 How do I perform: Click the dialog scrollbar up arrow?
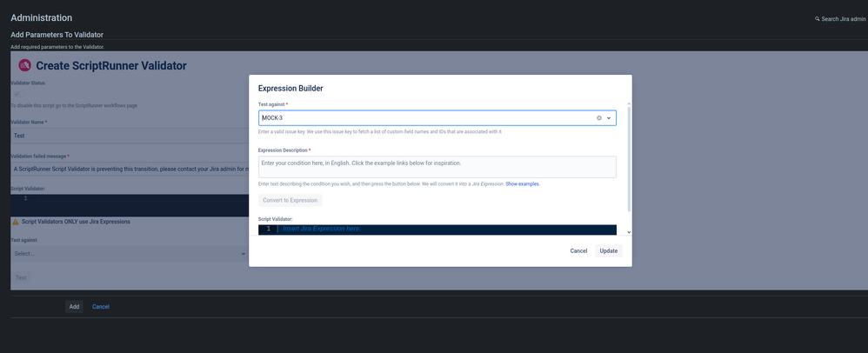[x=628, y=103]
